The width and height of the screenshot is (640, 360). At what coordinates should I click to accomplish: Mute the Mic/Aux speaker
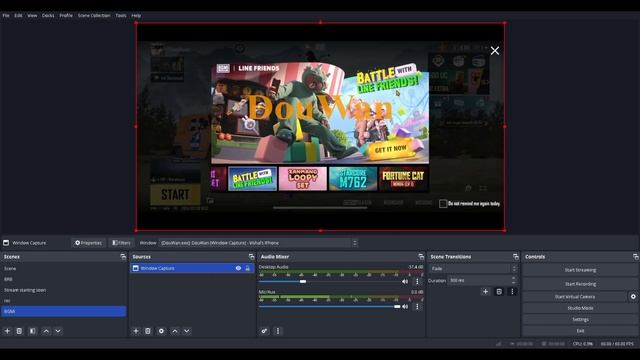click(405, 307)
